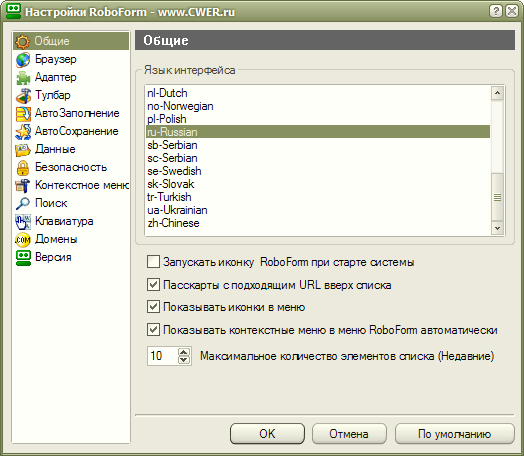Enable Запускать иконку RoboForm при старте системы
This screenshot has width=524, height=456.
coord(153,262)
